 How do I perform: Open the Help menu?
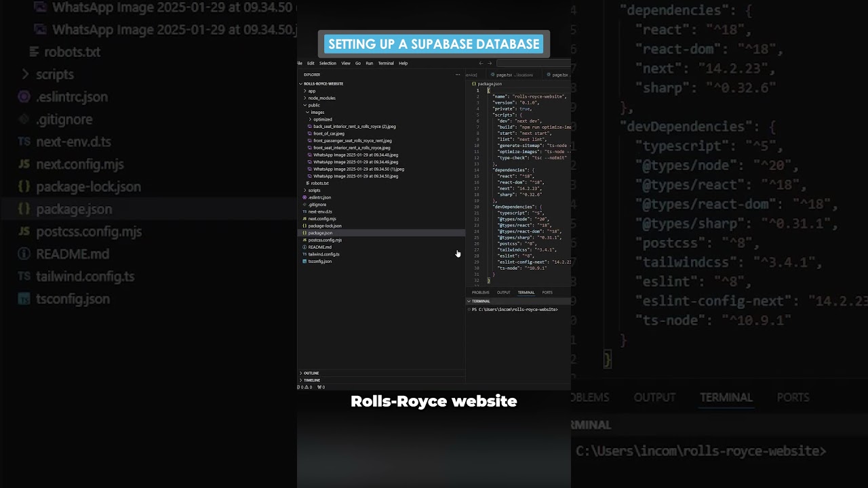[403, 63]
